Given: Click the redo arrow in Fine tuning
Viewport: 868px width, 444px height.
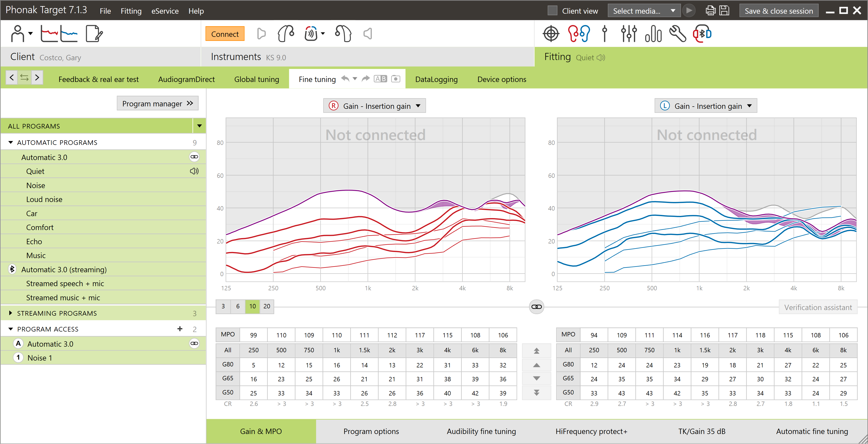Looking at the screenshot, I should coord(365,79).
